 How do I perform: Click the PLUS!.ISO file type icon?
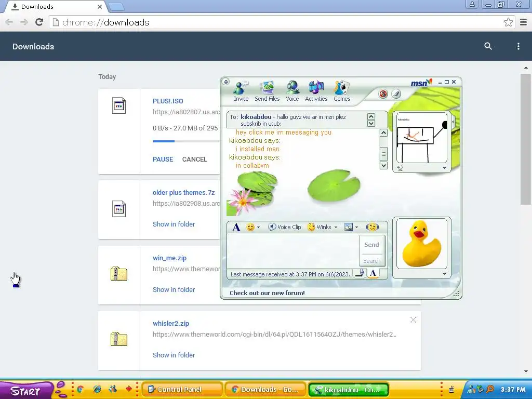119,105
